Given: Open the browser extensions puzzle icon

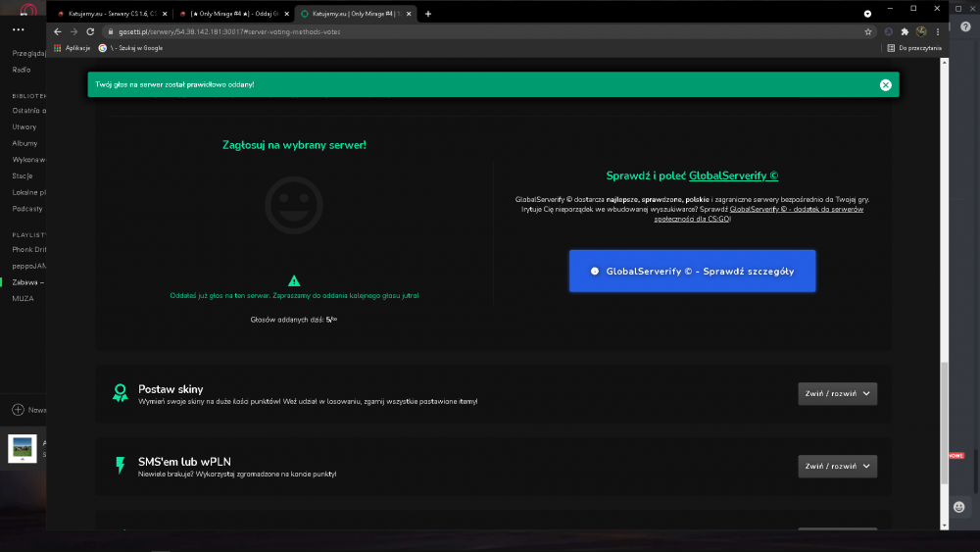Looking at the screenshot, I should [x=905, y=32].
